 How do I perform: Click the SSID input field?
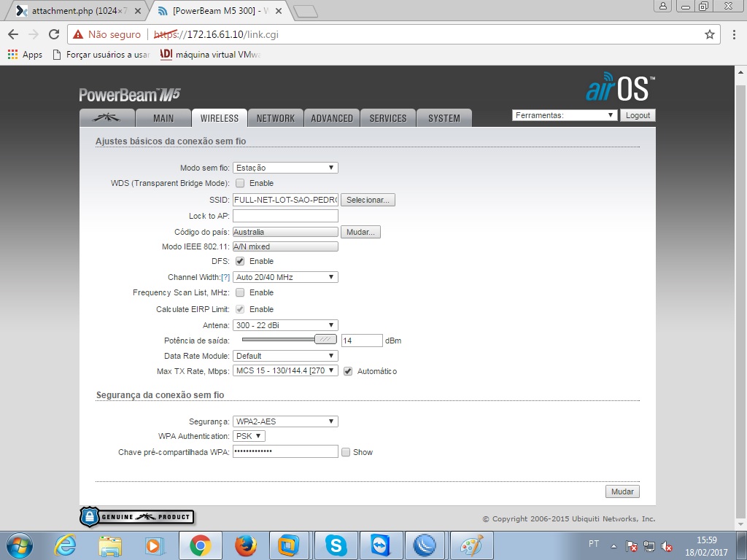click(x=285, y=200)
